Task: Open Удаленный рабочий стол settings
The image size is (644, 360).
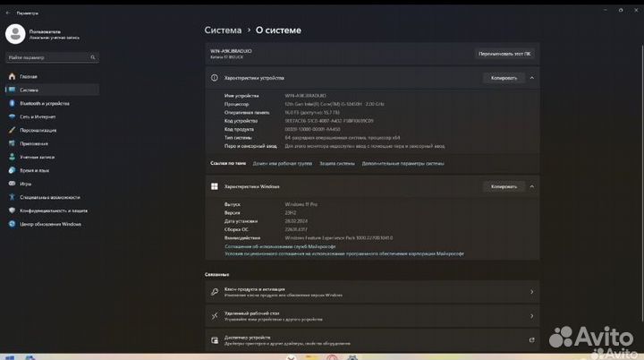Action: pyautogui.click(x=372, y=315)
